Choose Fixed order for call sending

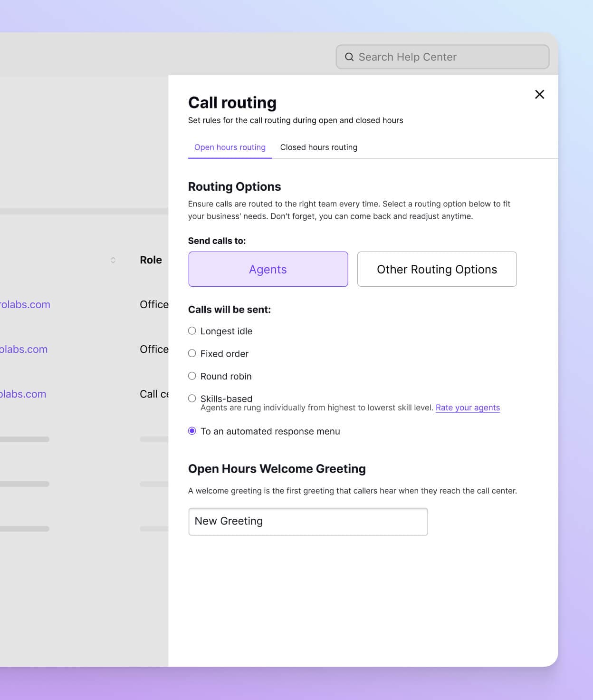click(192, 353)
